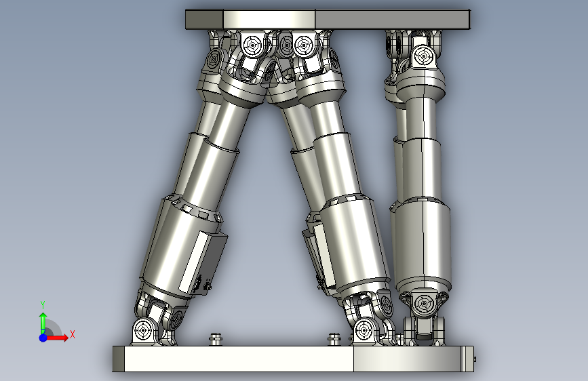Image resolution: width=588 pixels, height=381 pixels.
Task: Click the red X axis arrow of the triad
Action: [x=57, y=338]
